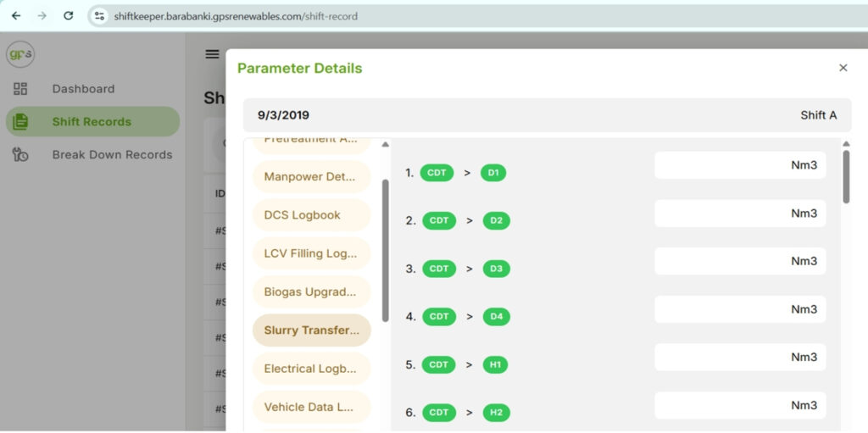
Task: Click the scroll-up arrow of category list
Action: click(x=385, y=145)
